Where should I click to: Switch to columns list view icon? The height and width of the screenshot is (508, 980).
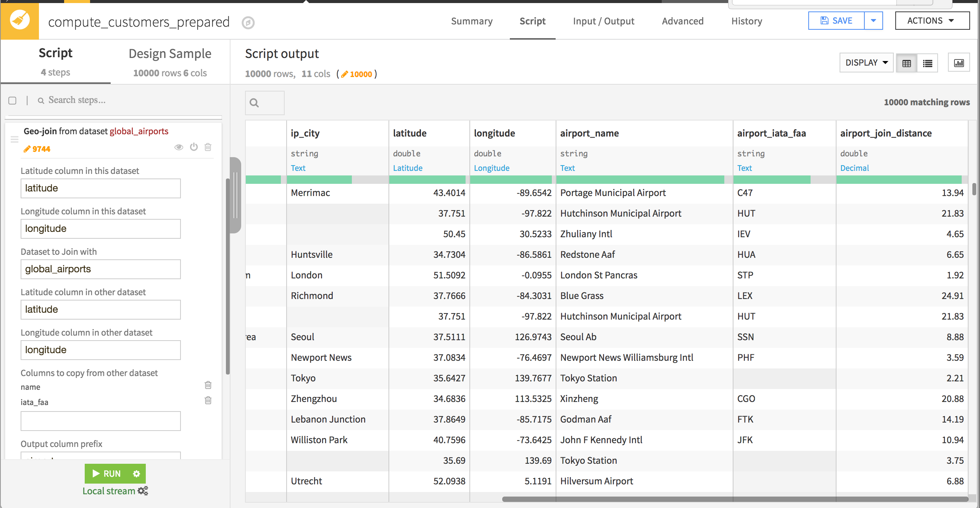tap(927, 63)
